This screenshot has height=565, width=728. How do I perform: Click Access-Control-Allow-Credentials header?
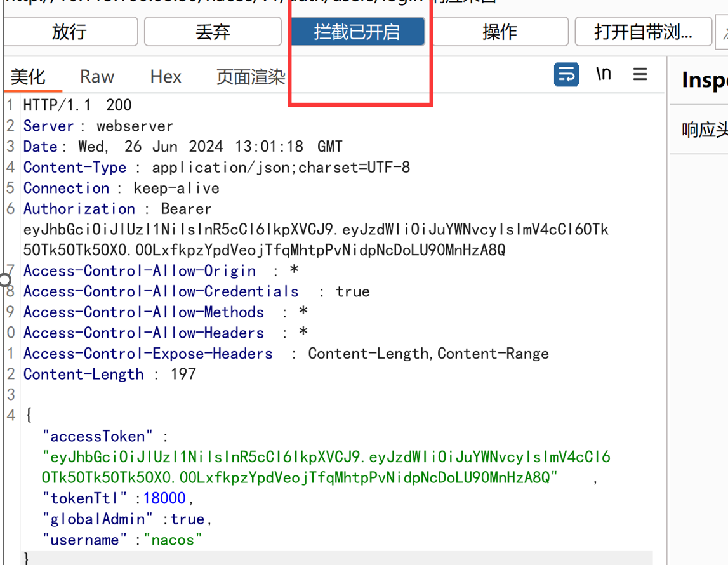click(161, 291)
